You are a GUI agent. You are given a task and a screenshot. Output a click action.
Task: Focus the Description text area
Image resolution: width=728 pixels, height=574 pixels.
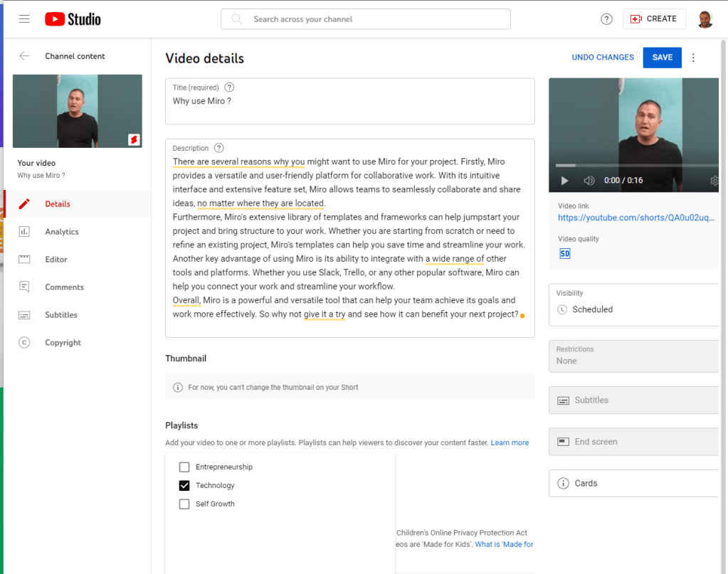click(x=350, y=238)
